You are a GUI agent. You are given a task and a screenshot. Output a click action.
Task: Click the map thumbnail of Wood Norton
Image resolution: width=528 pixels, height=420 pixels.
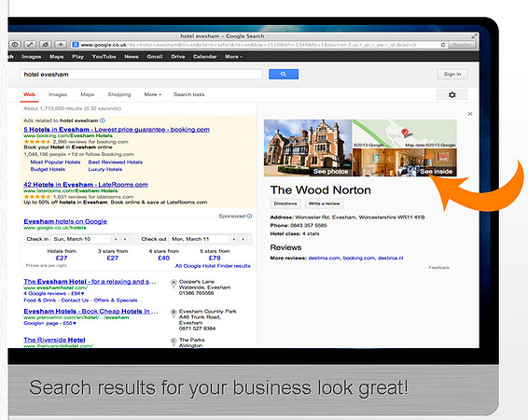point(405,133)
